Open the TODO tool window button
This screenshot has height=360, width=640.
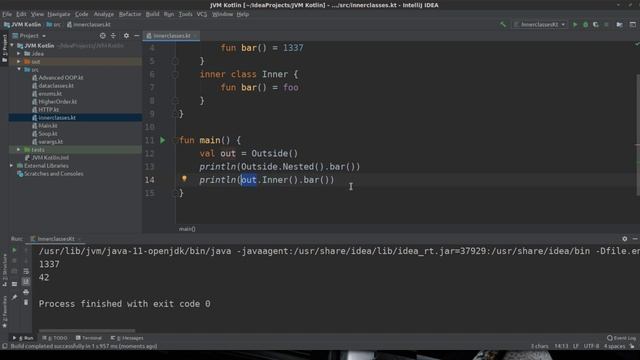[x=54, y=338]
